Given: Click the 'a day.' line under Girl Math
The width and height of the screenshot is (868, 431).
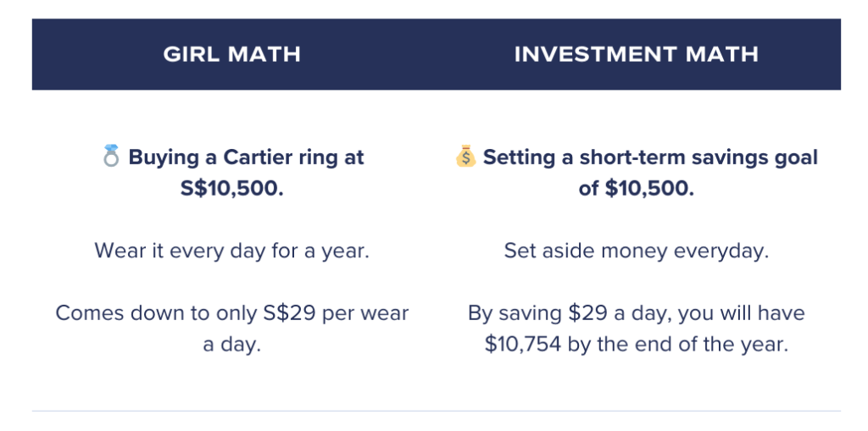Looking at the screenshot, I should pyautogui.click(x=232, y=344).
